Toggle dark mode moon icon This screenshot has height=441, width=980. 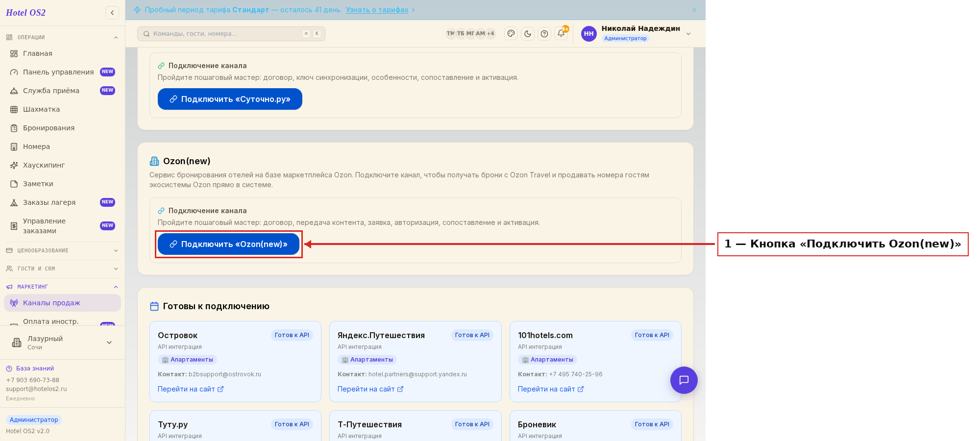(x=528, y=34)
